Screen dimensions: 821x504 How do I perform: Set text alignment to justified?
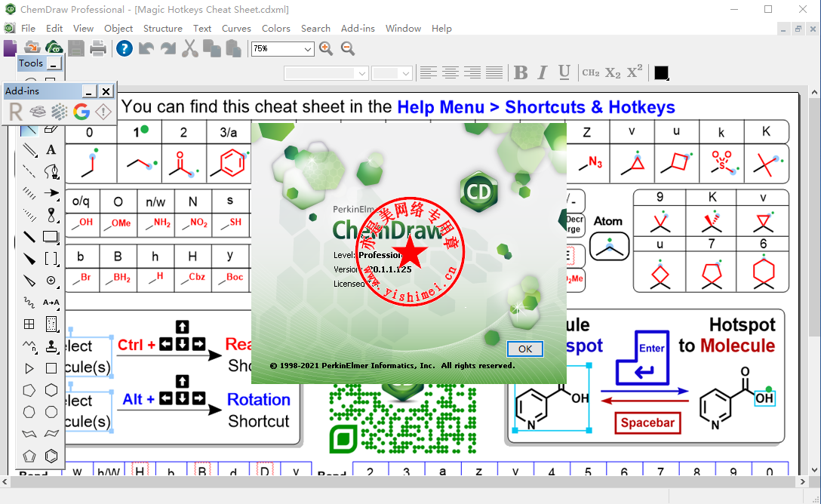click(494, 72)
